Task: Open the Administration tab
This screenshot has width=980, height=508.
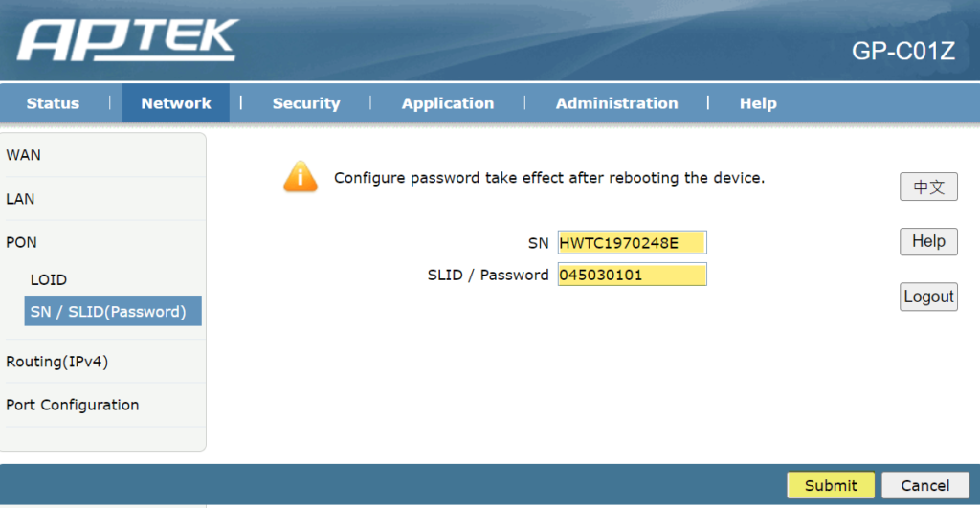Action: 616,103
